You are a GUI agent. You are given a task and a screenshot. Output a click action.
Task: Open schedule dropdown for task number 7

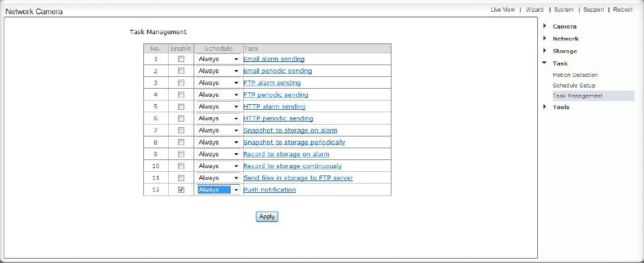(218, 130)
